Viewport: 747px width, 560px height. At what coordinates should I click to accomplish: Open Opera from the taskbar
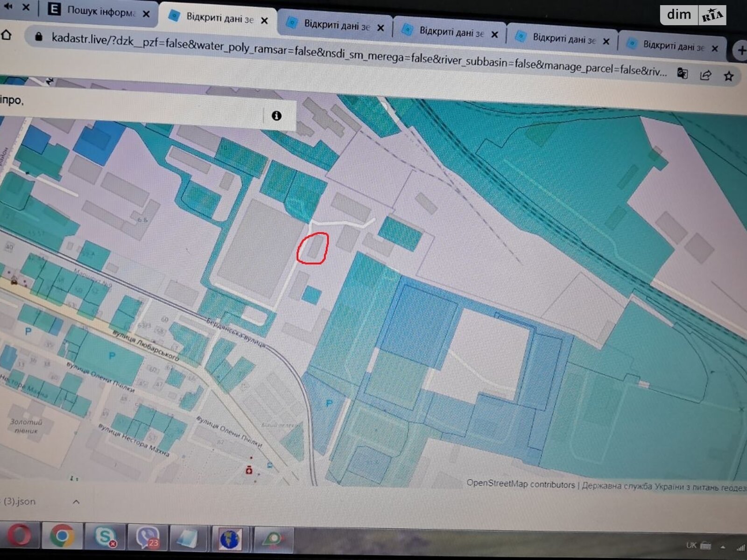tap(20, 536)
